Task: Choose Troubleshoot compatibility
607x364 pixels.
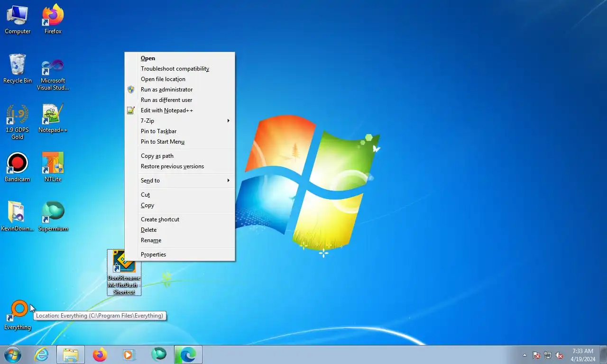Action: coord(180,69)
